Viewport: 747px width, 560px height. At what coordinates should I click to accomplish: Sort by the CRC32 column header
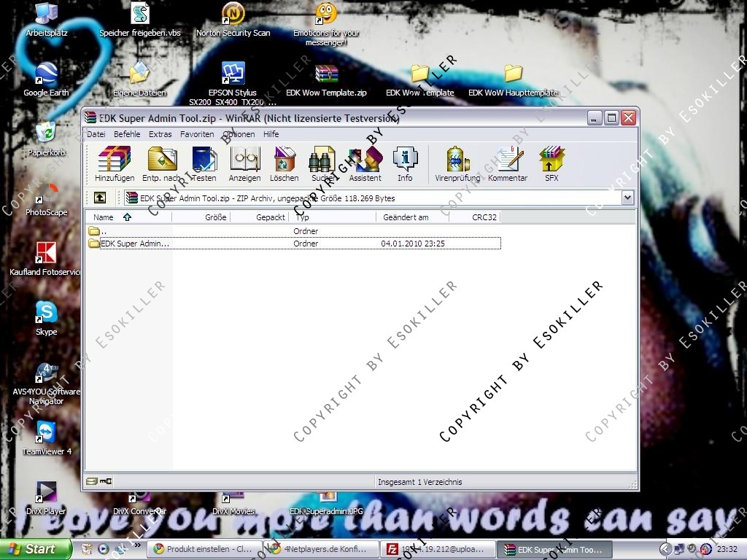[x=474, y=217]
